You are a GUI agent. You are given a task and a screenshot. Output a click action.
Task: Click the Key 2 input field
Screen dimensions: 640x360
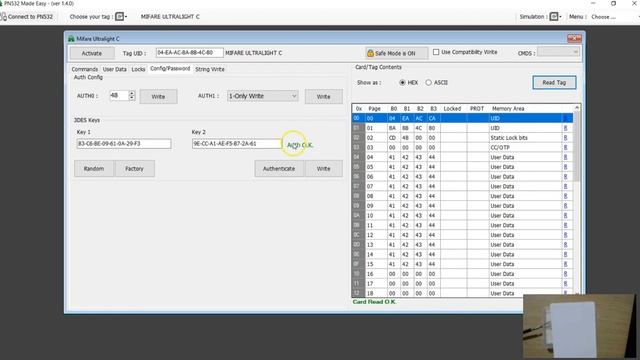click(x=237, y=144)
